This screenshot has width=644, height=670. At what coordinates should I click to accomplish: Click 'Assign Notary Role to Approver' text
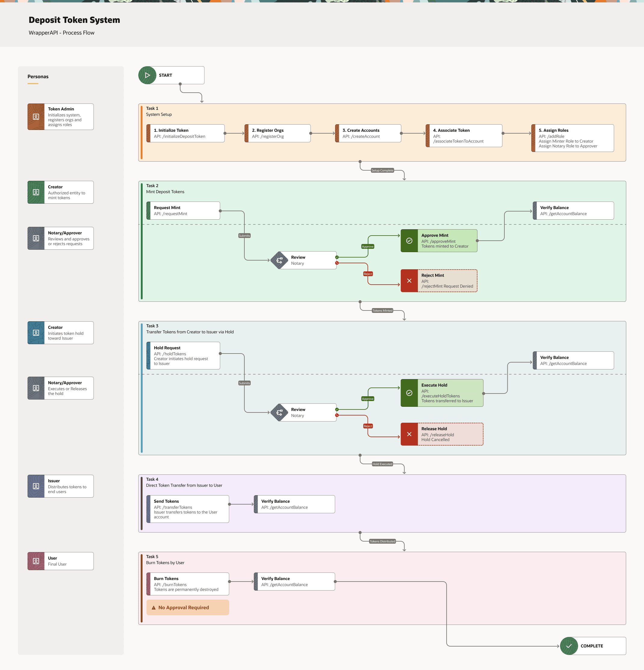(x=568, y=146)
